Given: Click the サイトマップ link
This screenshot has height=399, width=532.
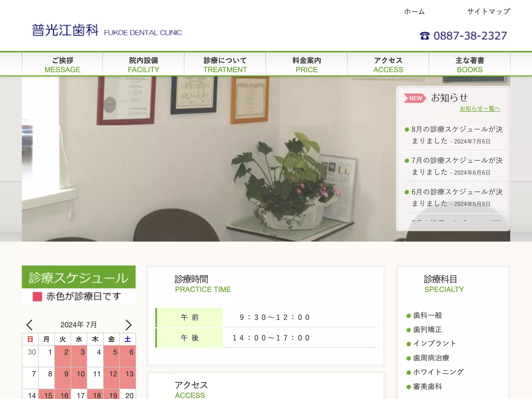Looking at the screenshot, I should click(488, 11).
